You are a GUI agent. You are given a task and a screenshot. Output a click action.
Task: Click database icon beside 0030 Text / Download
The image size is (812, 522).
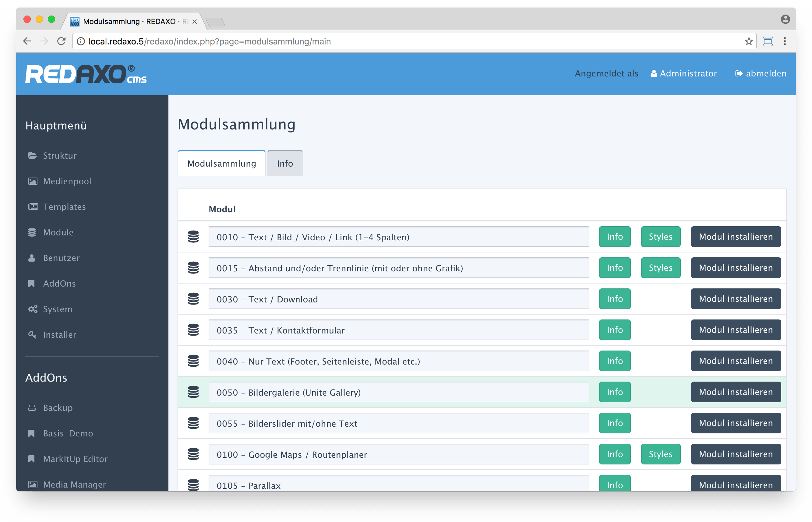click(193, 299)
